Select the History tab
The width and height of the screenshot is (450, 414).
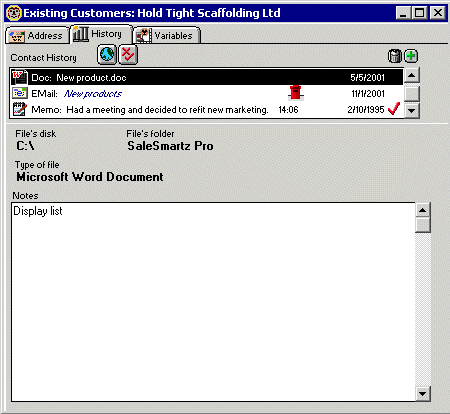101,34
